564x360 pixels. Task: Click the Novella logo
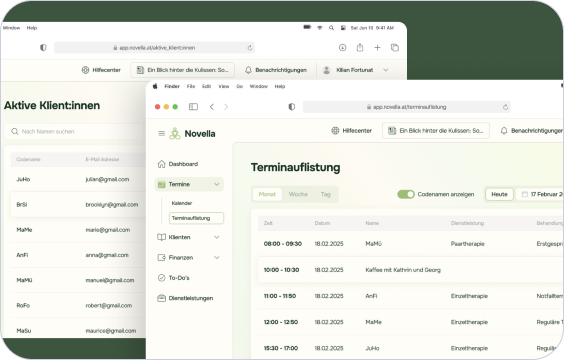192,133
